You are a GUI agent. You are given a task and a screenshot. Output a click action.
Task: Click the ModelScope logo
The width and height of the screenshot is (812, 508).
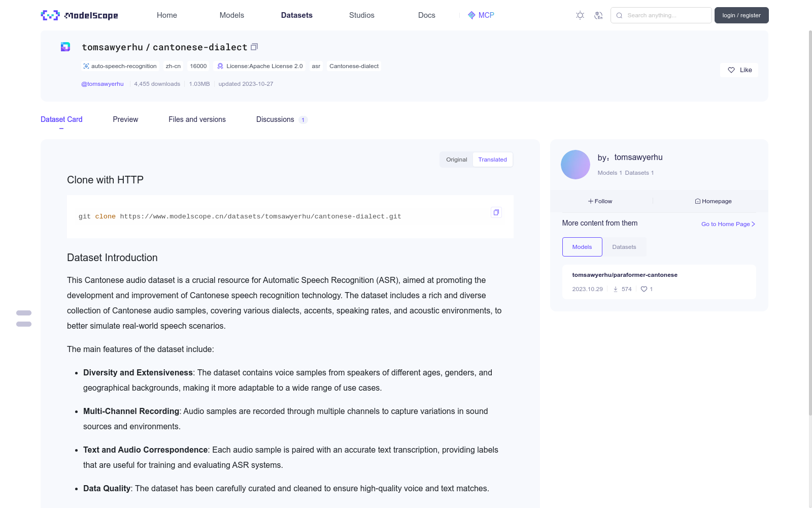point(79,15)
